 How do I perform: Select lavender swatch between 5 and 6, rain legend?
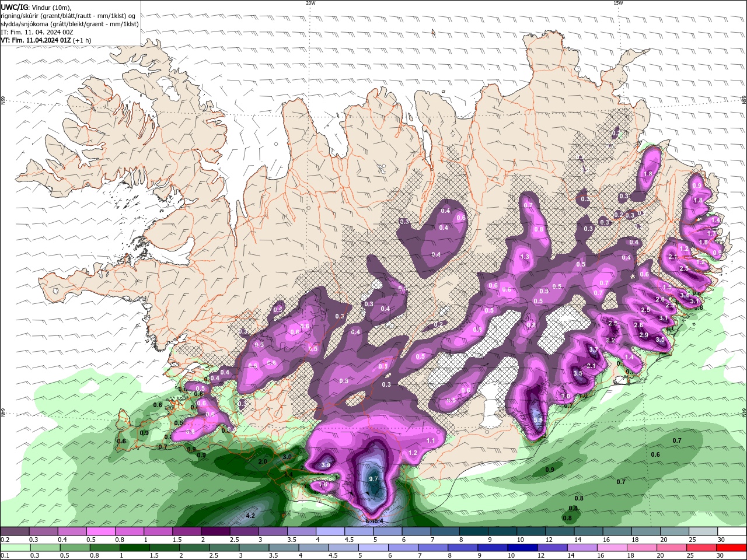click(373, 548)
